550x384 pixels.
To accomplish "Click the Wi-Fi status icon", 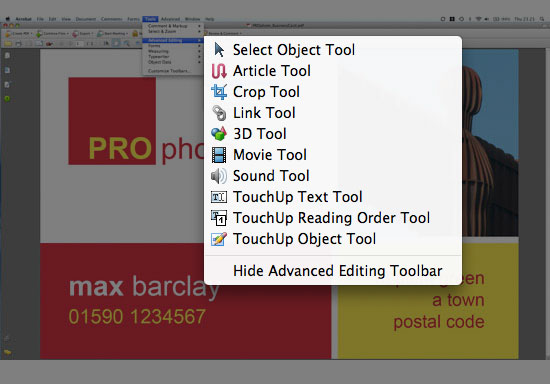I will [x=478, y=19].
